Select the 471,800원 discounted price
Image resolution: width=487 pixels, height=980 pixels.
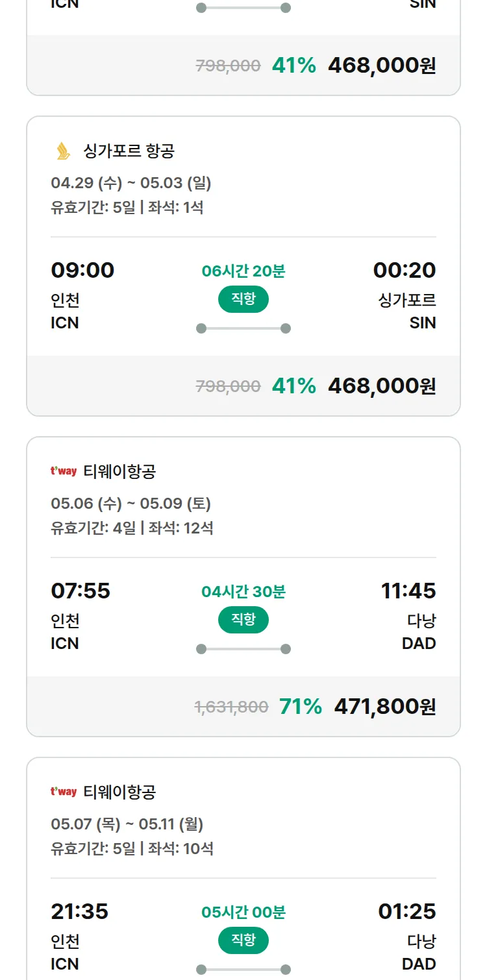384,706
